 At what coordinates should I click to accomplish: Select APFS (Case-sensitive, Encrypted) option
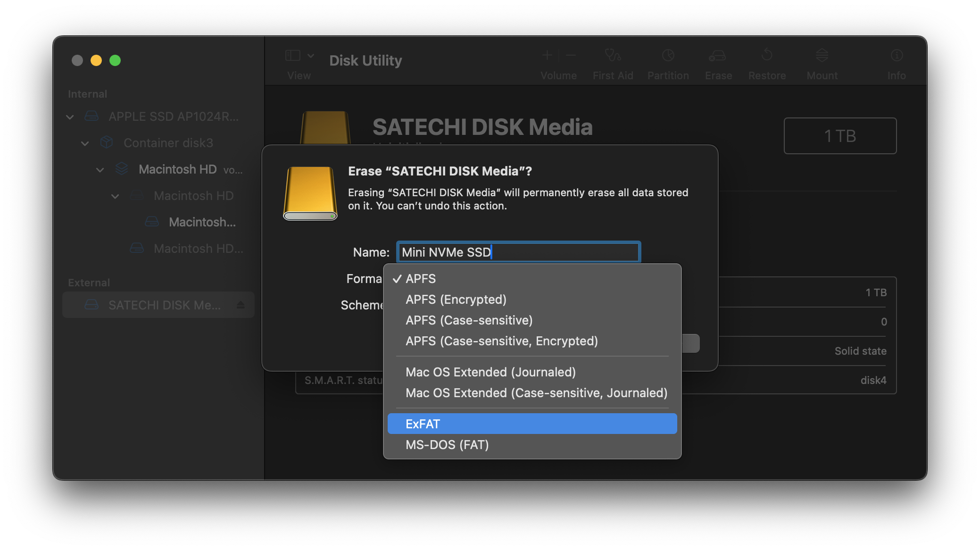[x=532, y=341]
